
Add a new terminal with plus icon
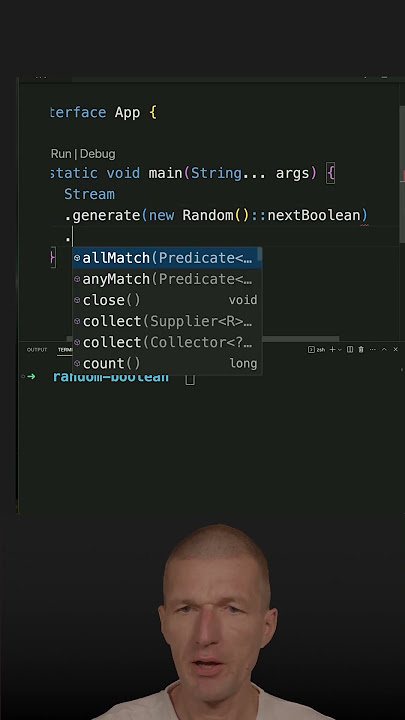[332, 350]
